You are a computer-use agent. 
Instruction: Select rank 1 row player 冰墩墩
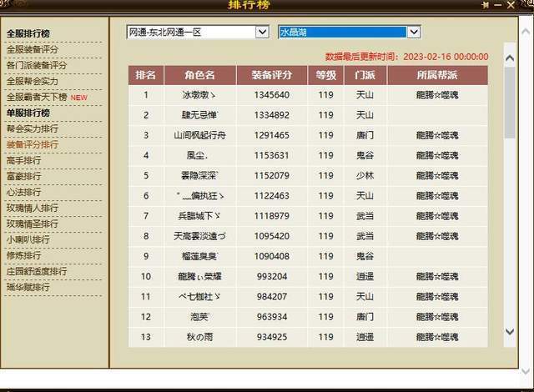(199, 95)
